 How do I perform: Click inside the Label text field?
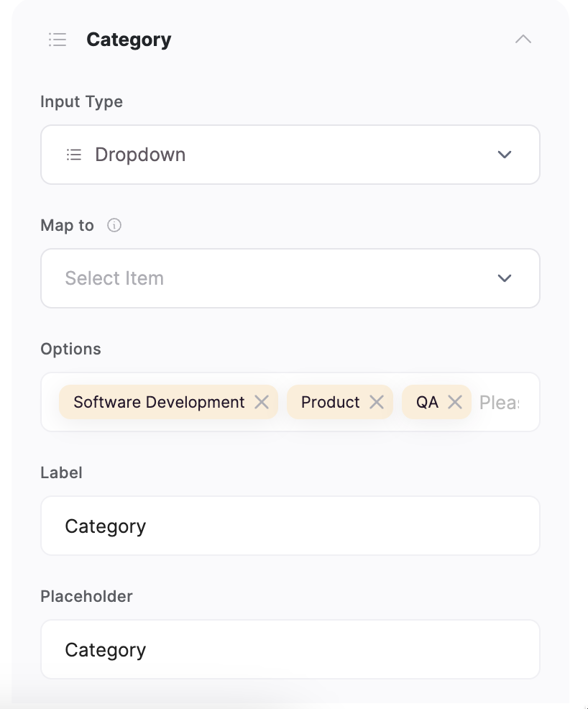(290, 526)
